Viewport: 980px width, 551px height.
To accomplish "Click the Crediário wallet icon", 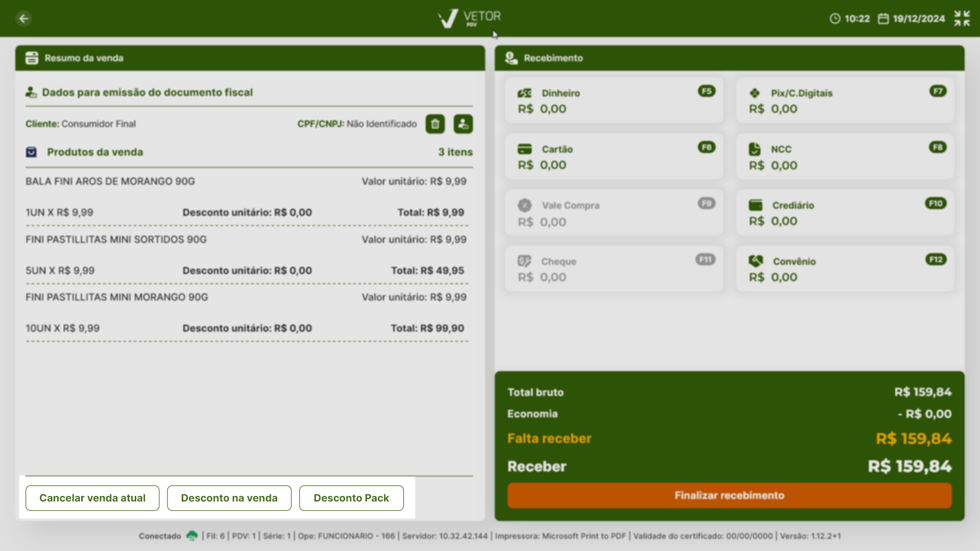I will pyautogui.click(x=755, y=205).
